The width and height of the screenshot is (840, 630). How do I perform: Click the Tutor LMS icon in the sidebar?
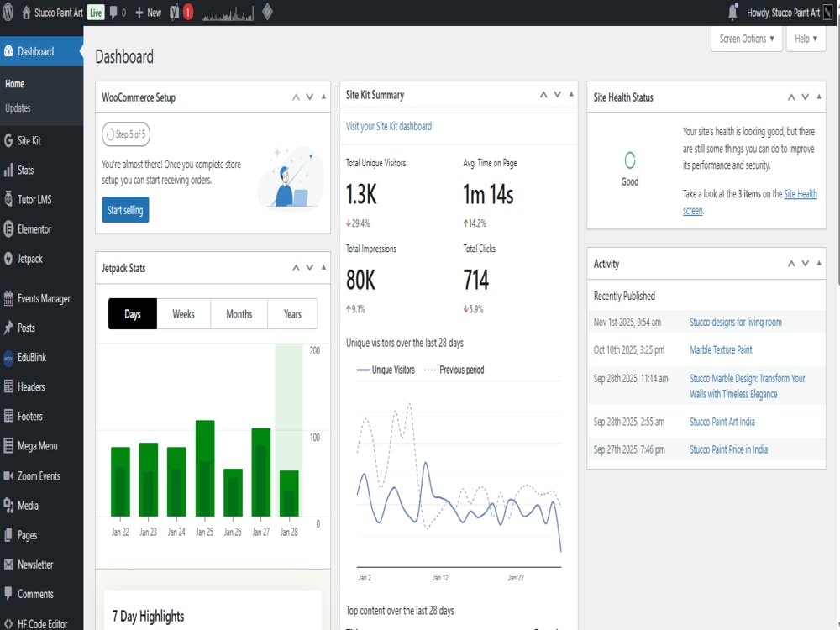(8, 199)
